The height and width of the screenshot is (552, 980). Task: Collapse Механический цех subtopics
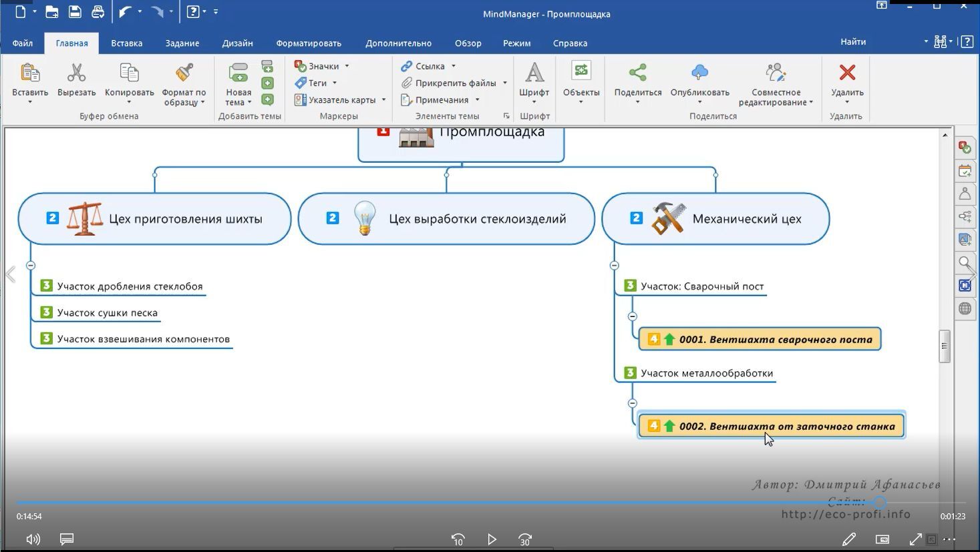click(615, 265)
